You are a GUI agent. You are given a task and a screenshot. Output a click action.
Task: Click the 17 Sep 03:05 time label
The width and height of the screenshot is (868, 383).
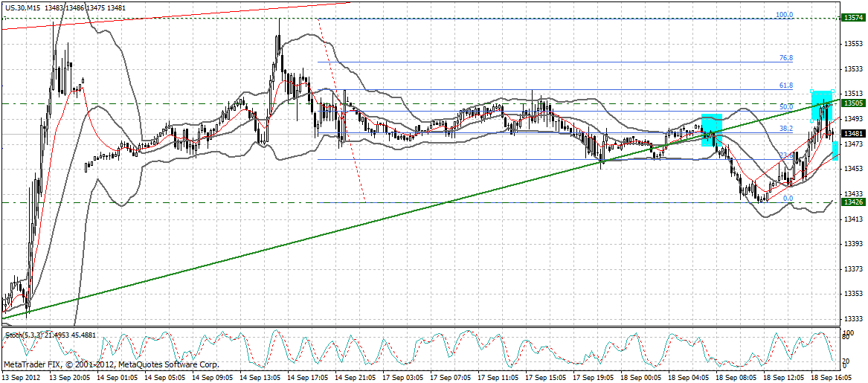point(402,378)
